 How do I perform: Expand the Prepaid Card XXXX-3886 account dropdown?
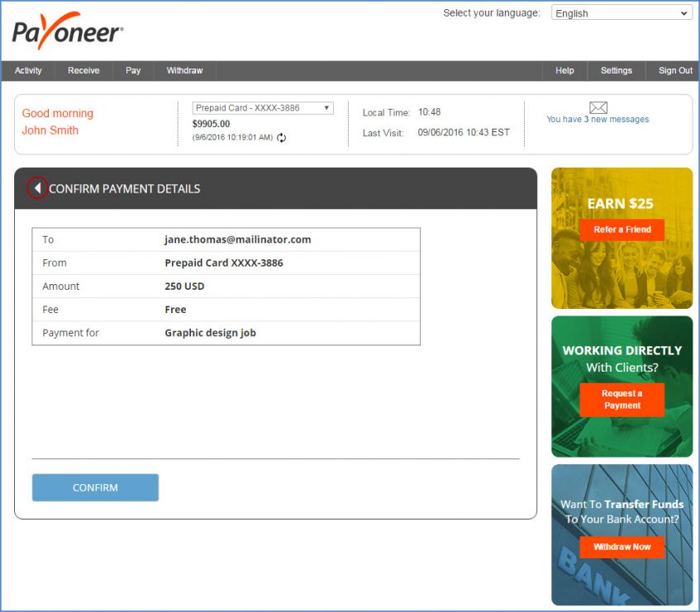pyautogui.click(x=263, y=108)
